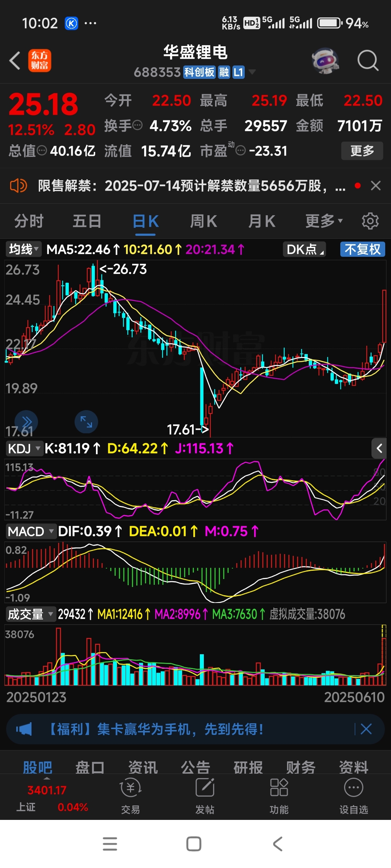Expand the stock title dropdown arrow
The image size is (391, 868).
(252, 72)
